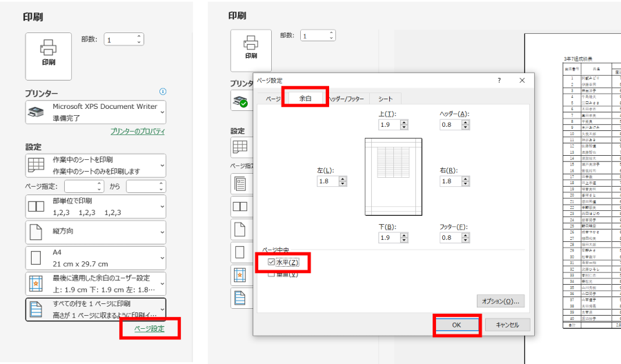Viewport: 621px width, 364px height.
Task: Click the fit-rows scaling icon in left panel
Action: 36,310
